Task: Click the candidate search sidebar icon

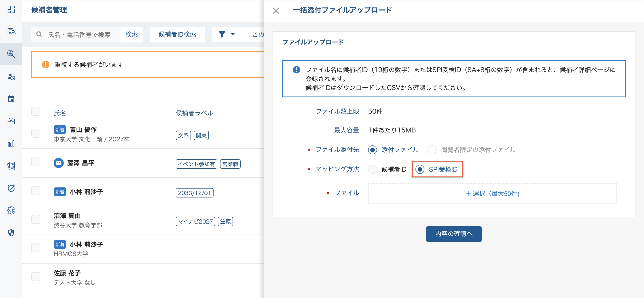Action: point(11,54)
